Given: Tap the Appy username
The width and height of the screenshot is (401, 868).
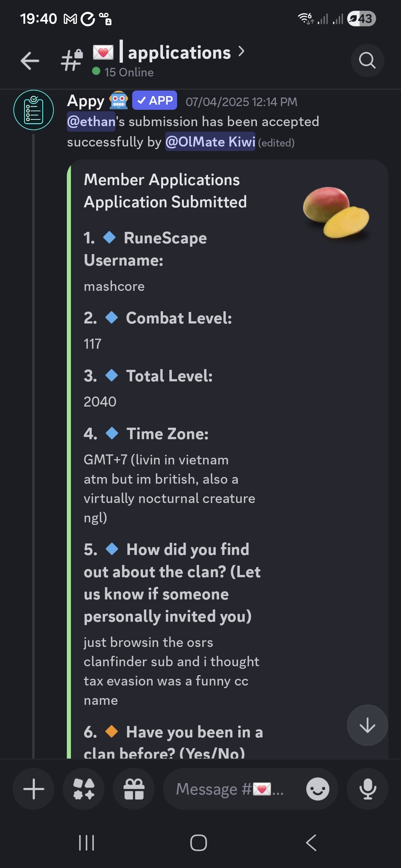Looking at the screenshot, I should 86,101.
